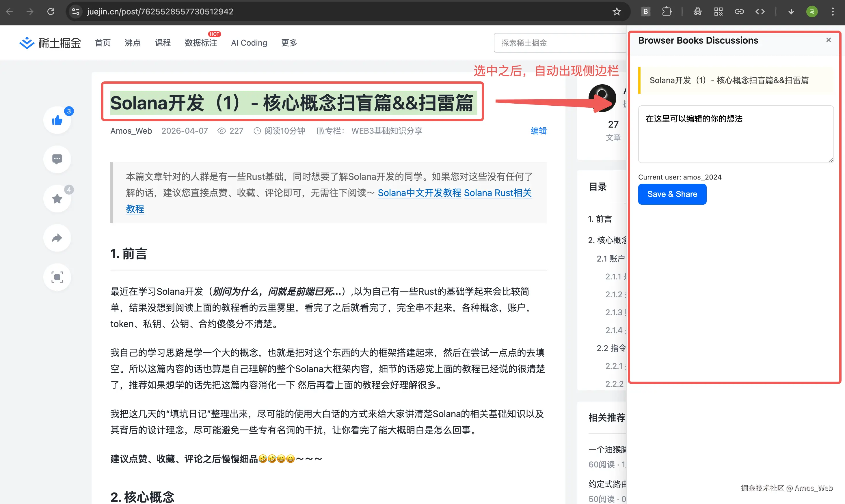
Task: Click the 编辑 link beside article meta
Action: coord(539,131)
